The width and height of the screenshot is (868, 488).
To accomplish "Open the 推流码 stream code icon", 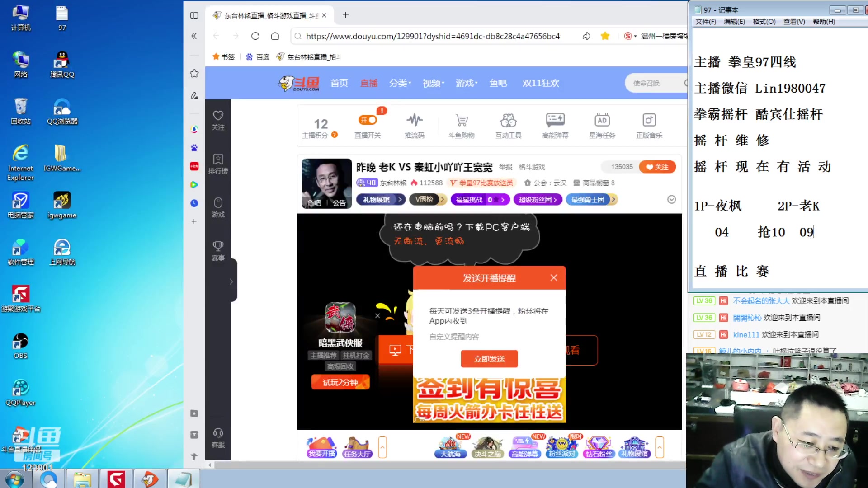I will pyautogui.click(x=415, y=126).
